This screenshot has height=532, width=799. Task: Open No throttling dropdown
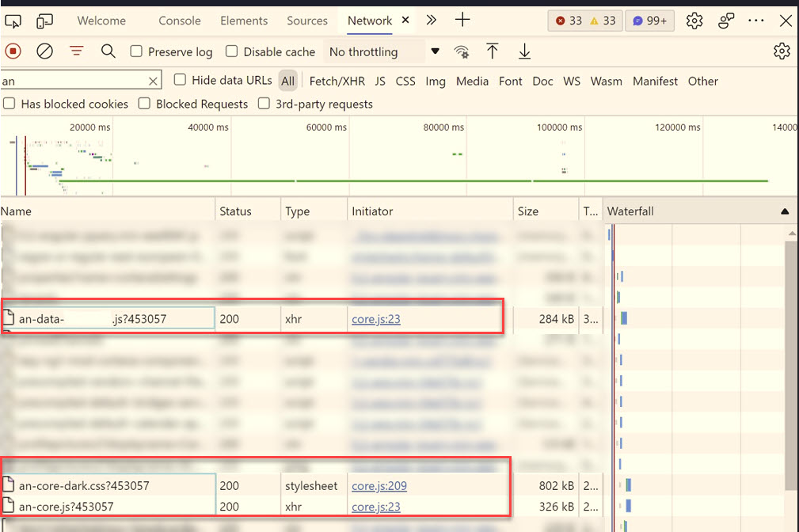(x=384, y=51)
